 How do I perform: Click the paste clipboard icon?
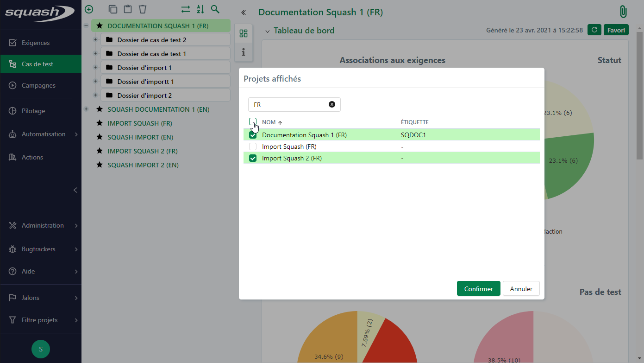pos(128,9)
